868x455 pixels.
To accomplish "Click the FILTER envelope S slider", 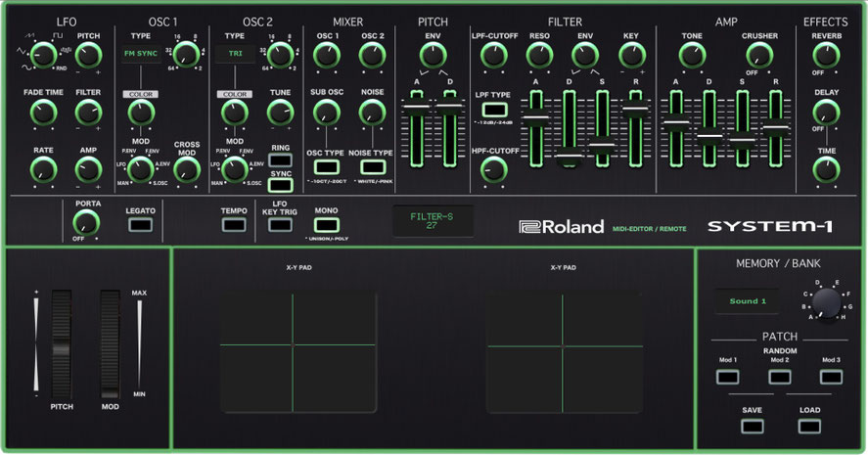I will click(x=602, y=128).
